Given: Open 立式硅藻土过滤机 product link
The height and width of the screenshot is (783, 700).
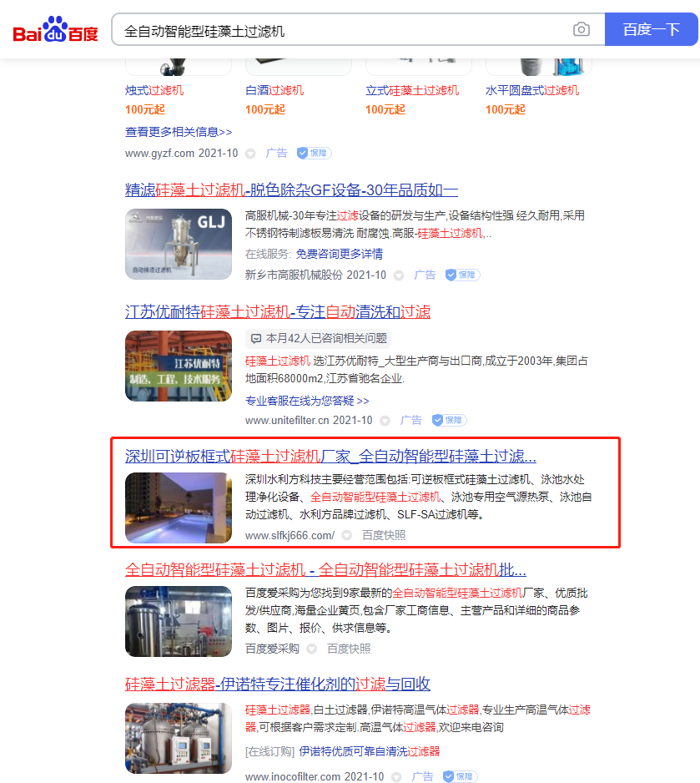Looking at the screenshot, I should (x=412, y=90).
